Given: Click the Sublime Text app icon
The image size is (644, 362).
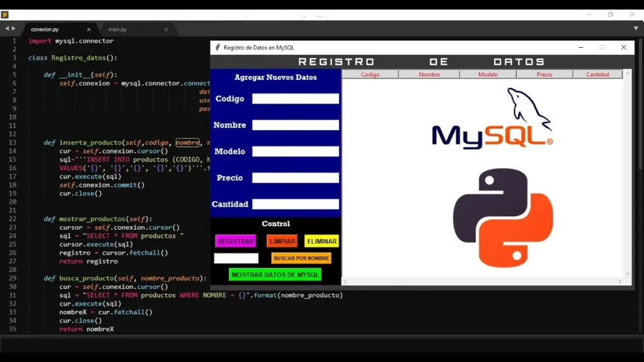Looking at the screenshot, I should coord(5,14).
